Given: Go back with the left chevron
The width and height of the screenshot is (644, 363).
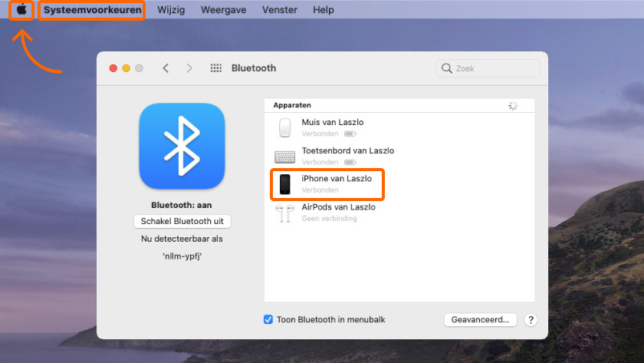Looking at the screenshot, I should 166,68.
